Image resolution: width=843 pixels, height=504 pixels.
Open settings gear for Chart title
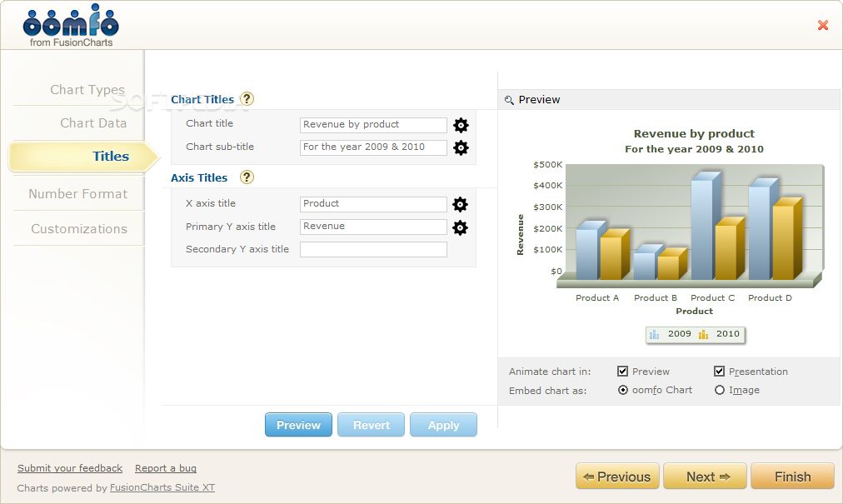coord(461,125)
